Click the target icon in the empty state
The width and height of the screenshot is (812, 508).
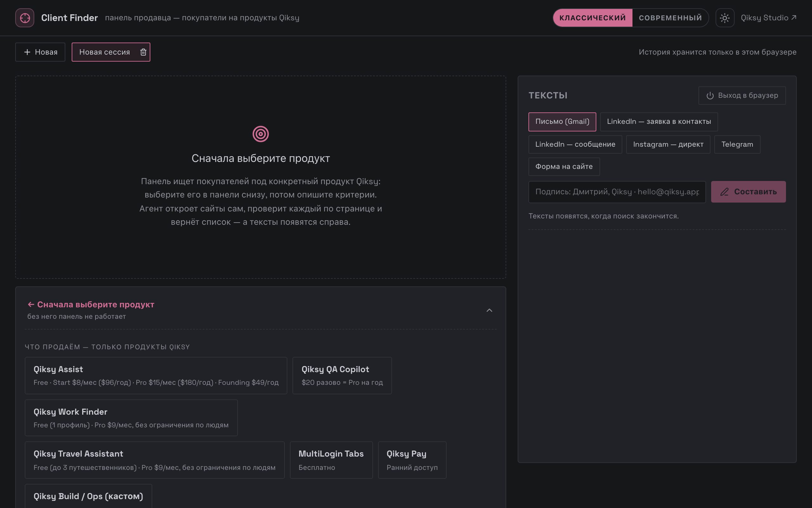tap(261, 134)
